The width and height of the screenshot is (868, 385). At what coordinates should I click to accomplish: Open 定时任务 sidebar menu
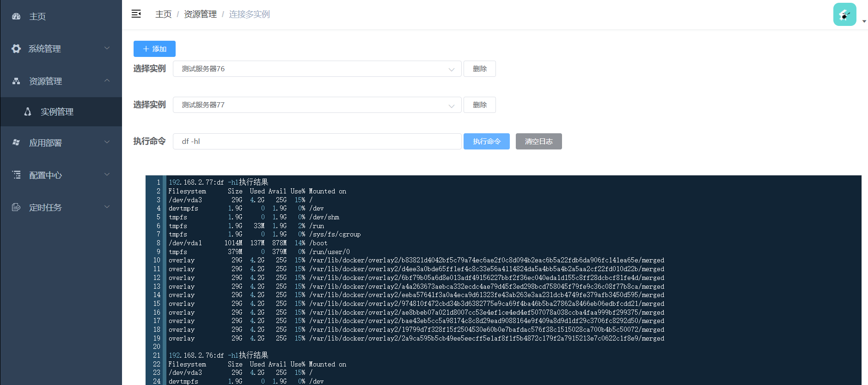tap(61, 207)
